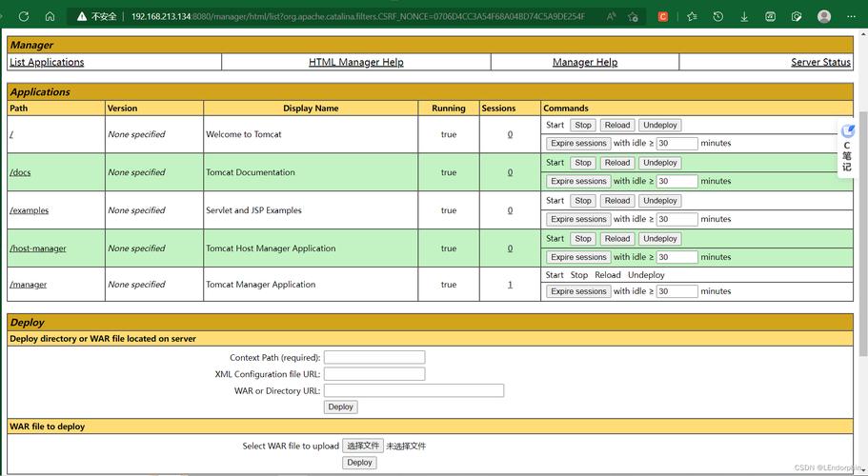This screenshot has width=868, height=476.
Task: Open the red C extension icon
Action: click(663, 16)
